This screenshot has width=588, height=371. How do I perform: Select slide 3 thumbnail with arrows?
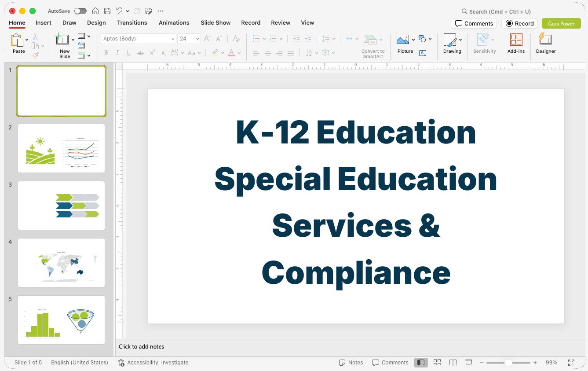pos(61,206)
